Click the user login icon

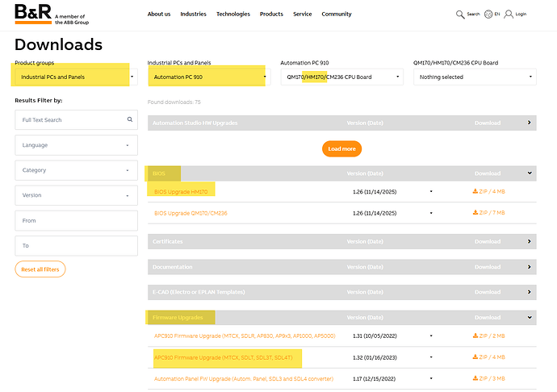(x=509, y=14)
